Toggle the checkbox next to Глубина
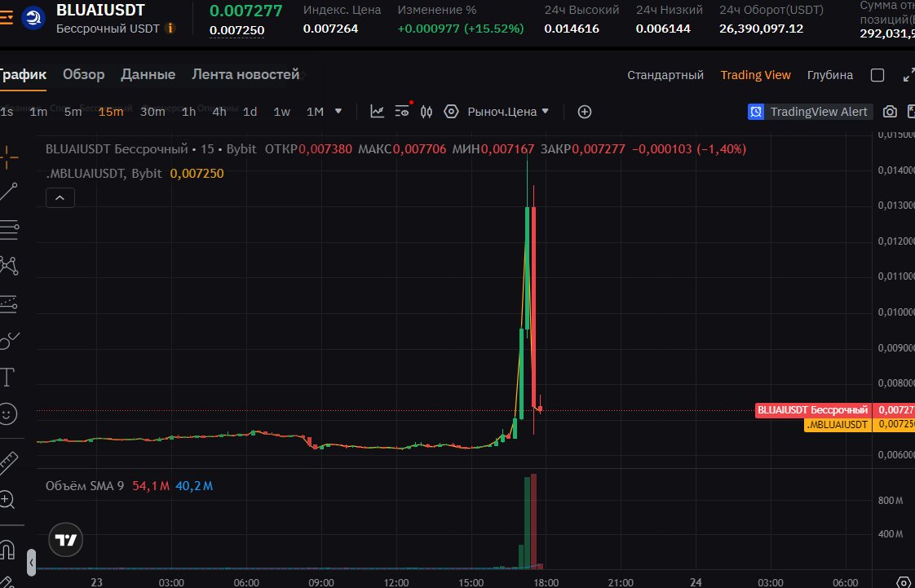The width and height of the screenshot is (915, 588). 877,75
